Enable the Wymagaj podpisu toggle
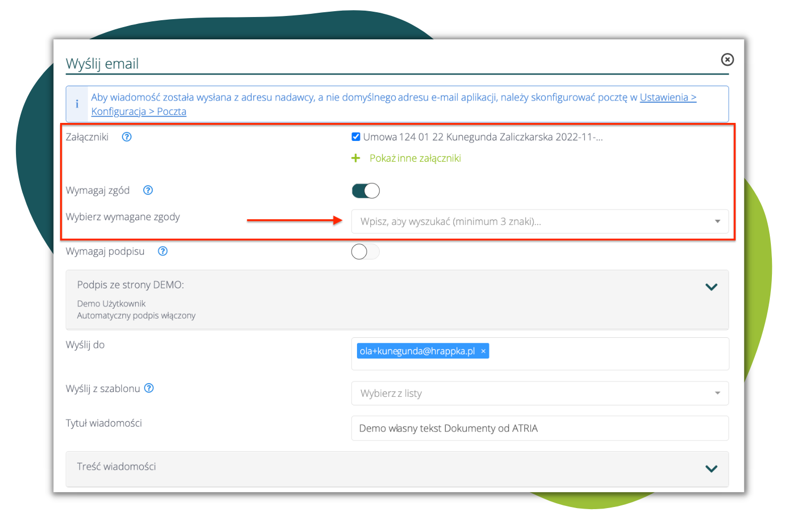 (x=365, y=252)
